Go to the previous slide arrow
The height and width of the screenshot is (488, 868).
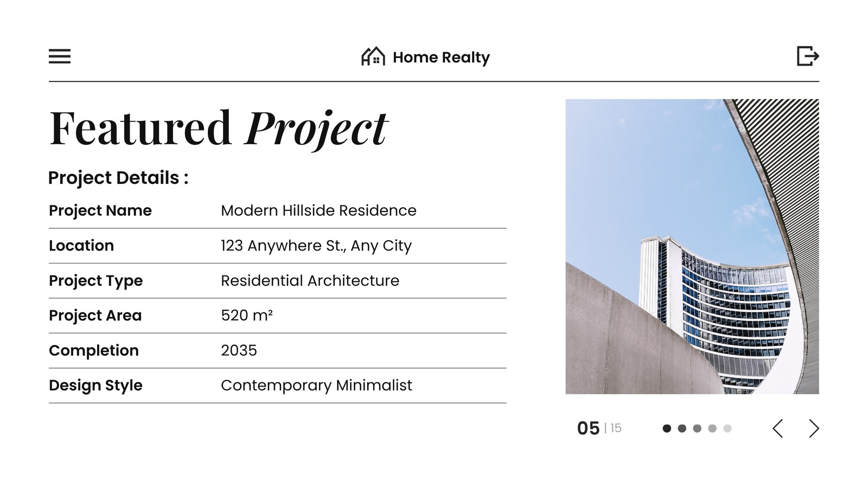tap(778, 428)
